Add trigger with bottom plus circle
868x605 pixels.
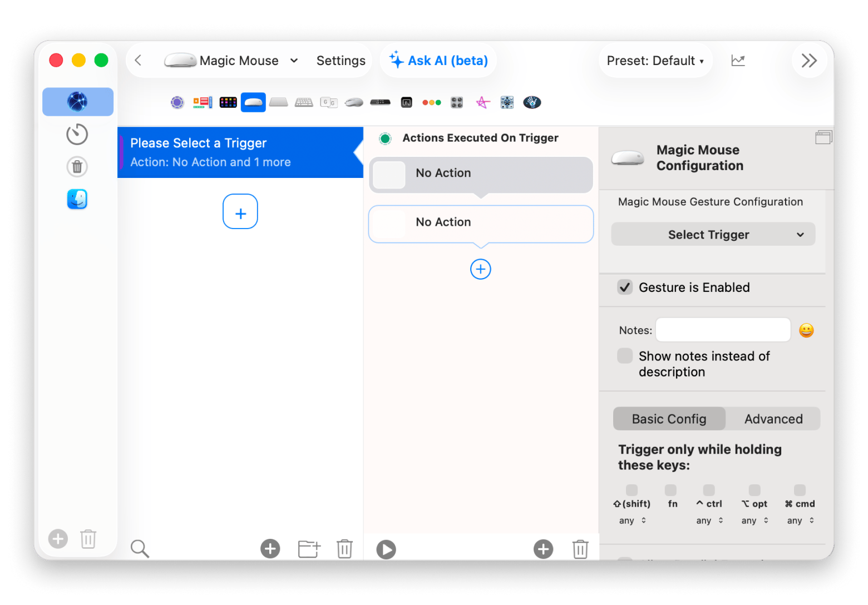(x=270, y=549)
